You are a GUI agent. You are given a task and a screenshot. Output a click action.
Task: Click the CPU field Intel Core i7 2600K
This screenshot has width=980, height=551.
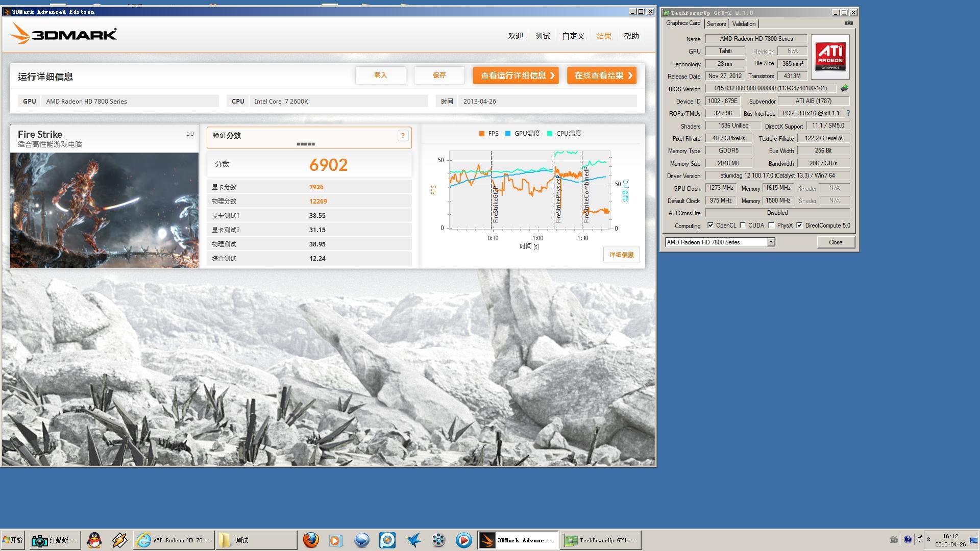pyautogui.click(x=338, y=101)
